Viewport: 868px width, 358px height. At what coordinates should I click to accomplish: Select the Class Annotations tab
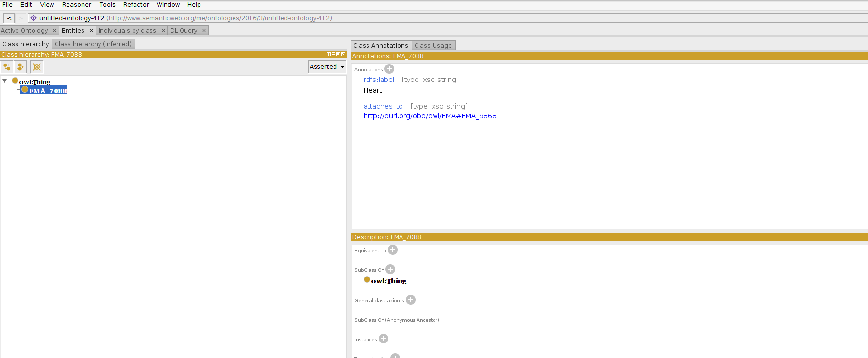click(x=381, y=46)
